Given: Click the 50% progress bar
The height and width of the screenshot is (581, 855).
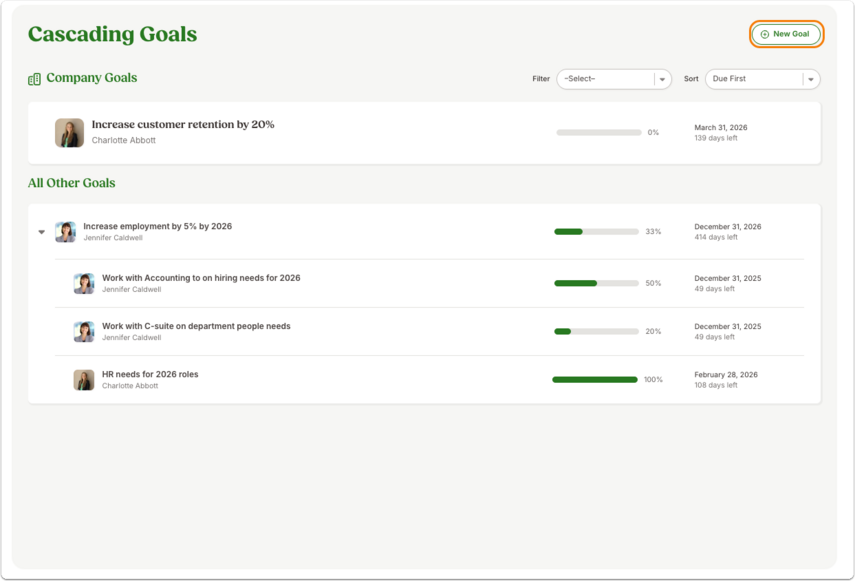Looking at the screenshot, I should (x=597, y=283).
